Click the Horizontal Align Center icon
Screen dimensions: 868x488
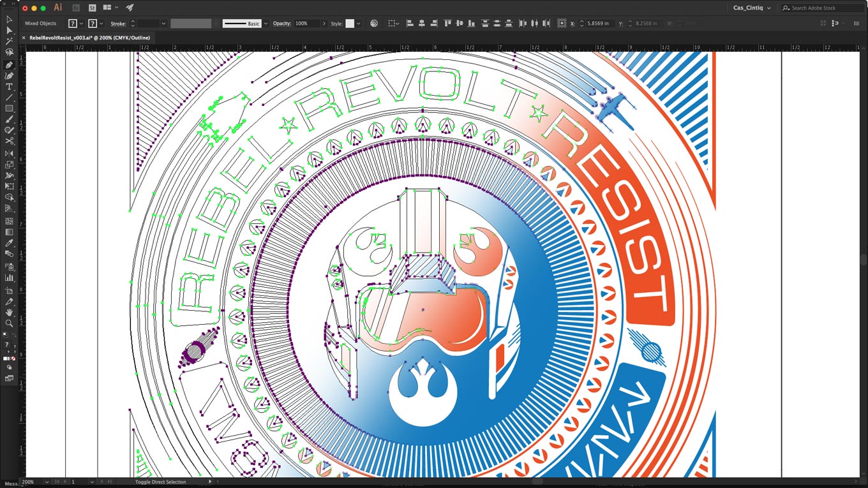pos(421,24)
